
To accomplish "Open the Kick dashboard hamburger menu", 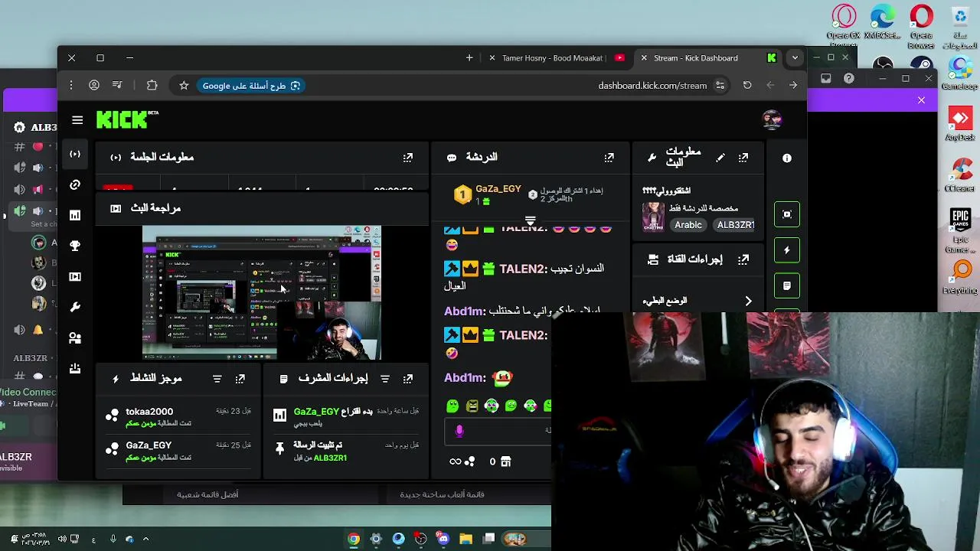I will (x=77, y=120).
